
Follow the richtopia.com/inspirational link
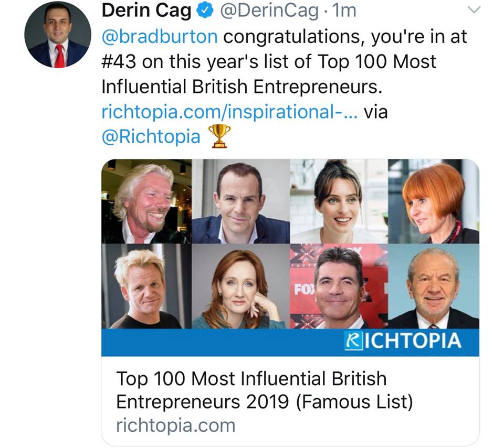230,112
